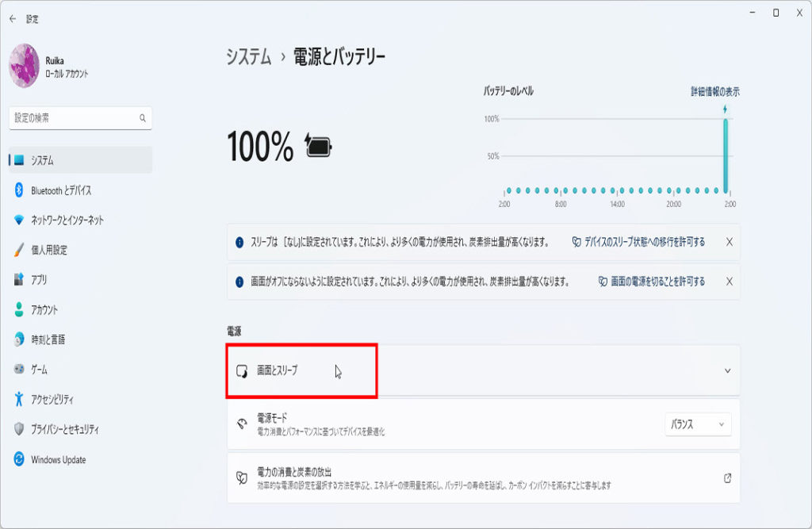Screen dimensions: 812x529
Task: Expand the 画面とスリープ section chevron
Action: point(727,370)
